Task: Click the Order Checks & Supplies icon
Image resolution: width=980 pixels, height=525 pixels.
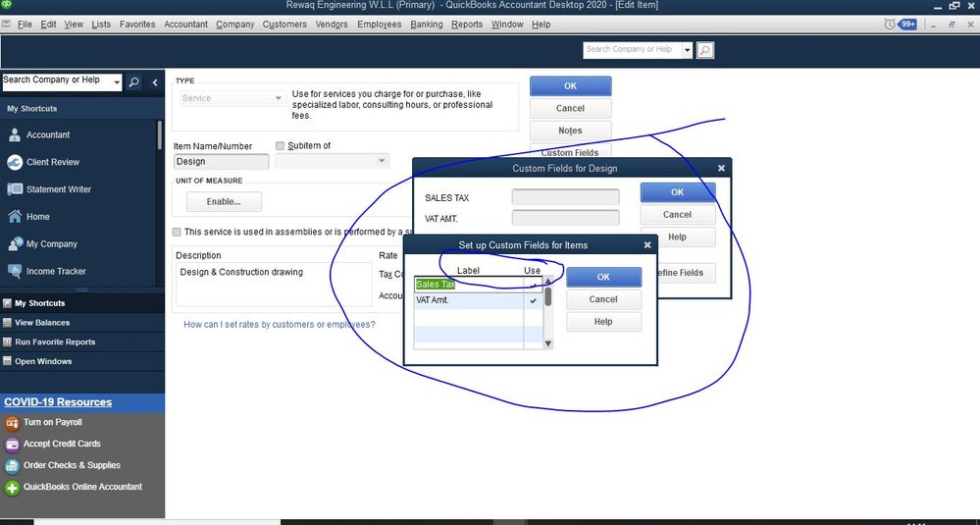Action: (12, 465)
